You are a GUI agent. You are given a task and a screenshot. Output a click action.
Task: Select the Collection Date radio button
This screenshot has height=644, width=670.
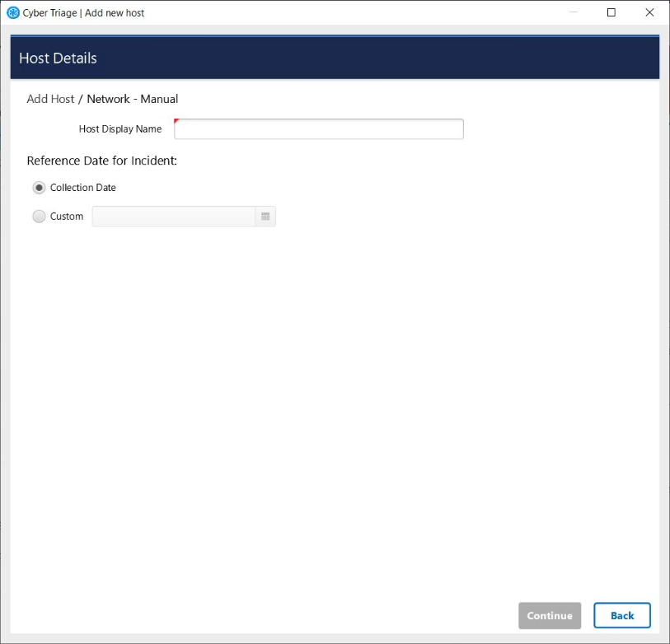39,188
